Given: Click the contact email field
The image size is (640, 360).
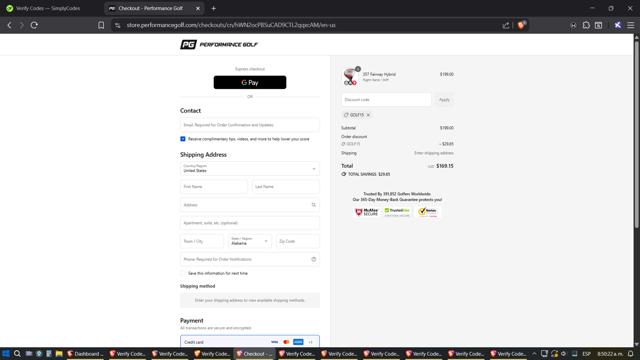Looking at the screenshot, I should click(250, 125).
